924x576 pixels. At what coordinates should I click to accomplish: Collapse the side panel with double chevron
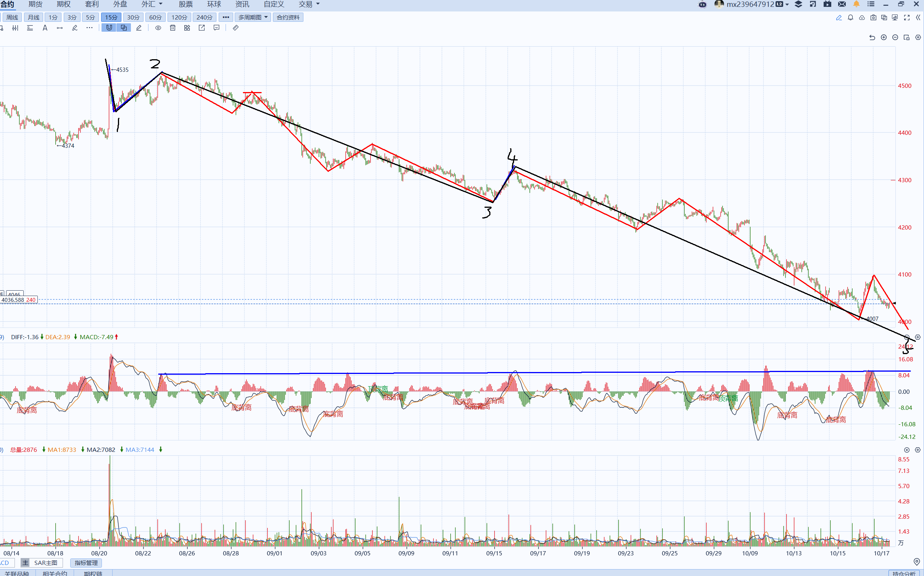coord(918,18)
